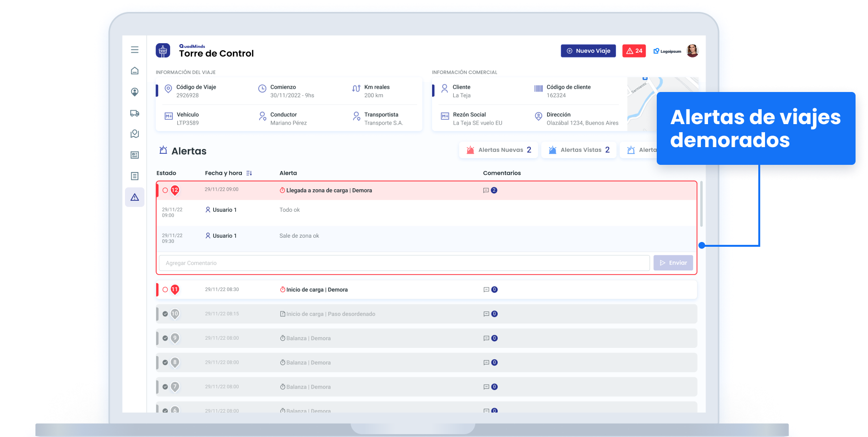Go to the home icon in sidebar
This screenshot has width=868, height=437.
135,71
